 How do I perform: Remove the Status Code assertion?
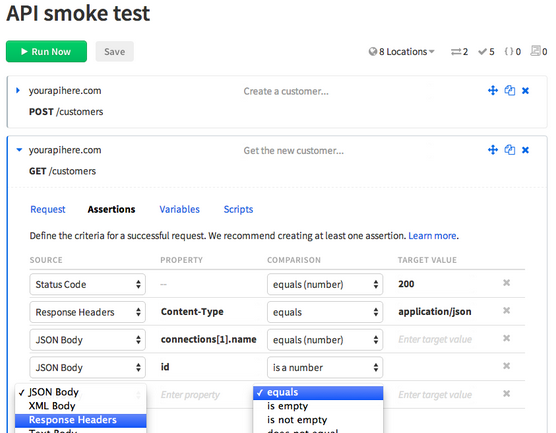tap(506, 283)
